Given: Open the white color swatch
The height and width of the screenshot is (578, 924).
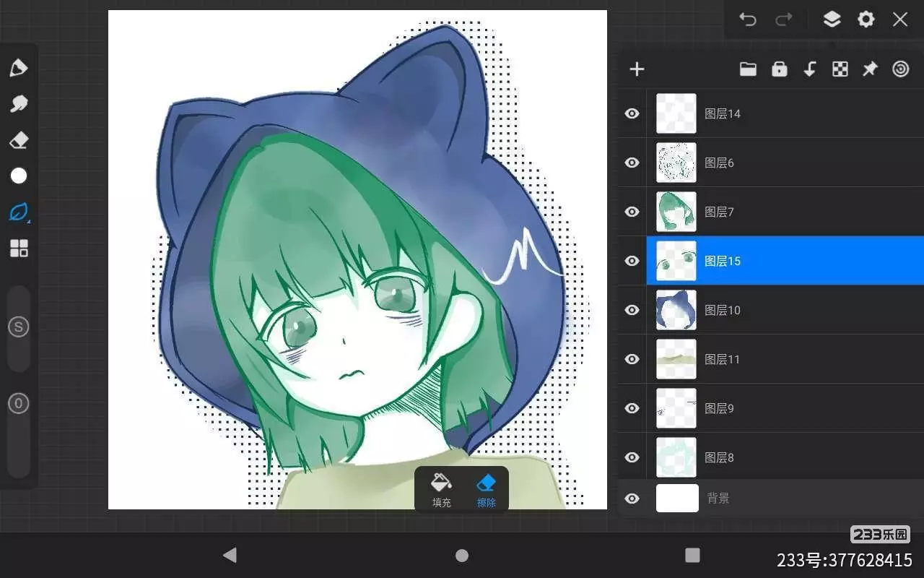Looking at the screenshot, I should point(19,176).
